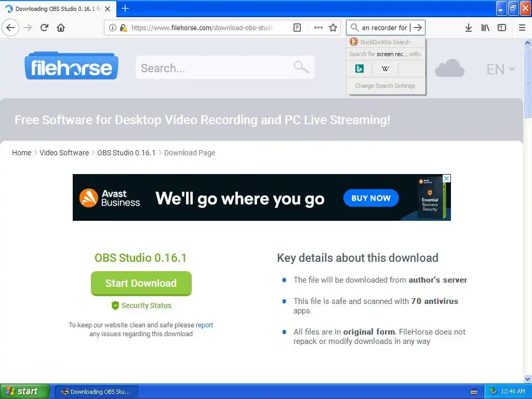Screen dimensions: 532x399
Task: Open the Windows start menu
Action: [x=24, y=391]
